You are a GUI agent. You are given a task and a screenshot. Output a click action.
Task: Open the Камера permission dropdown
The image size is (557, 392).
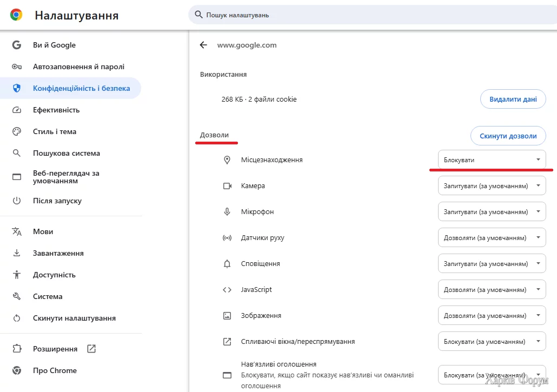point(491,185)
